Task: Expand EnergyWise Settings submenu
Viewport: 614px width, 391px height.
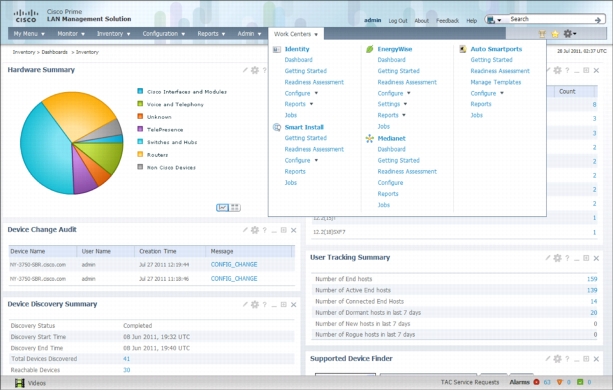Action: click(405, 104)
